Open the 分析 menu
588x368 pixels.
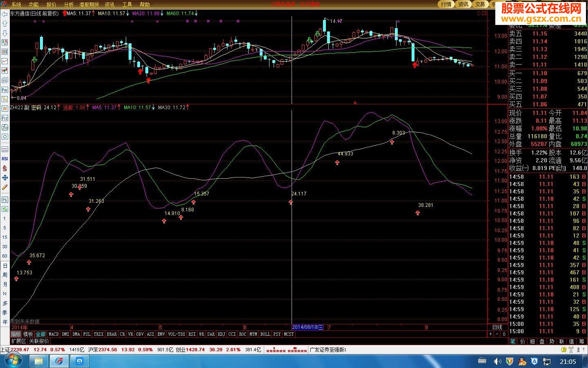tap(69, 4)
